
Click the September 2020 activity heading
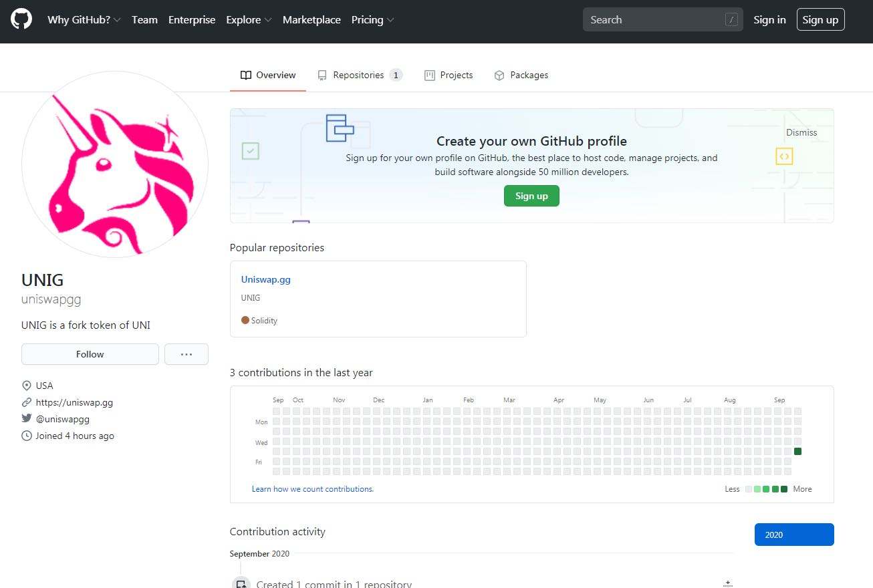point(260,554)
